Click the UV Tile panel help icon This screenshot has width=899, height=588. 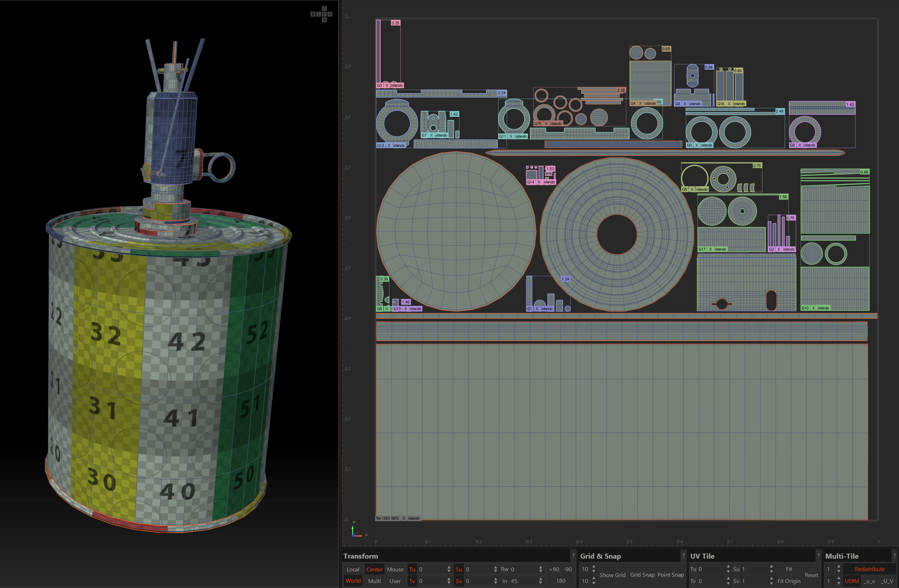coord(819,556)
